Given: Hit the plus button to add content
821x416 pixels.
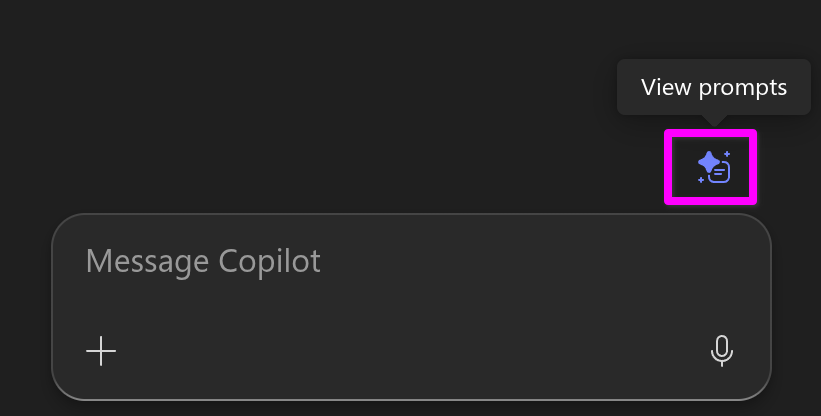Looking at the screenshot, I should pos(101,351).
